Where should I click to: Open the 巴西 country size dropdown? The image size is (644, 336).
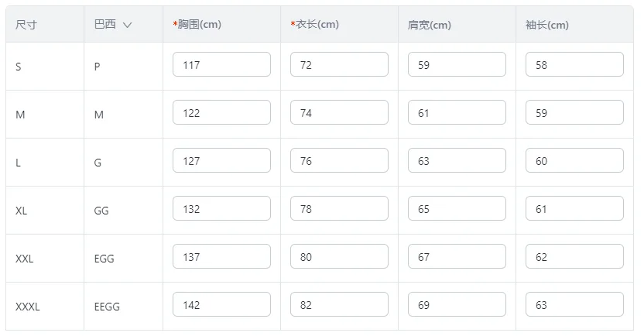pos(113,25)
